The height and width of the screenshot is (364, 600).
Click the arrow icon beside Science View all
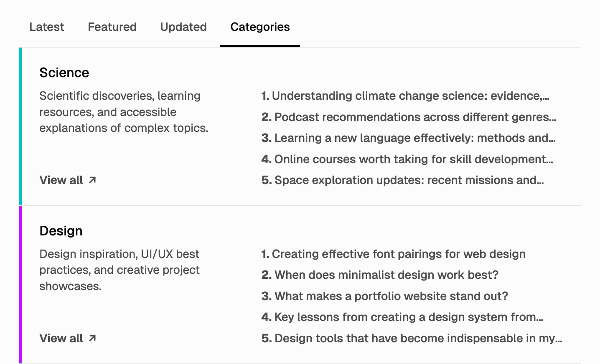pos(92,180)
